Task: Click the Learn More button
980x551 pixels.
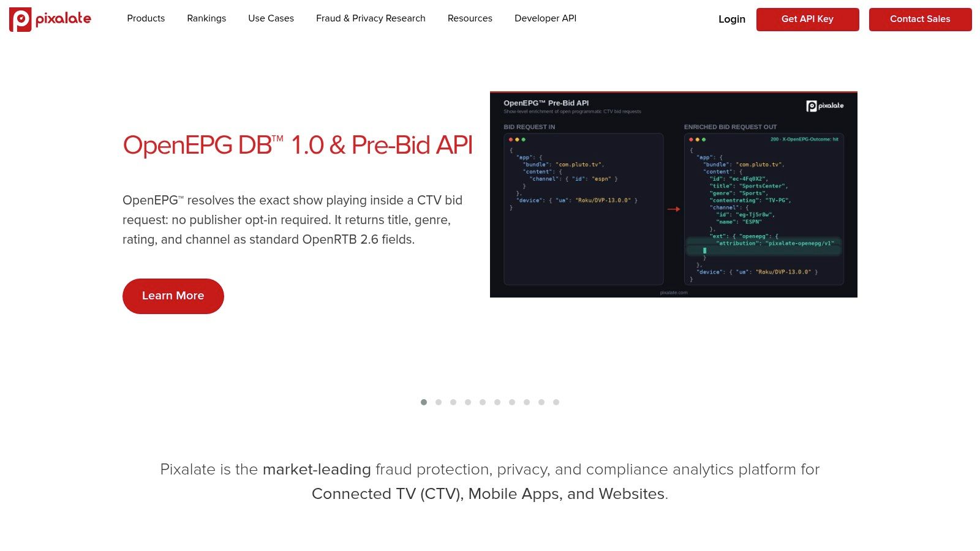Action: [173, 296]
